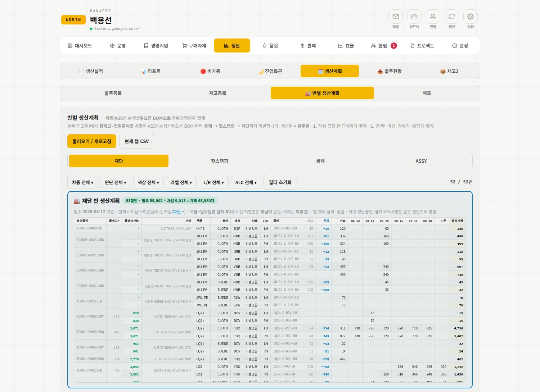The image size is (540, 392).
Task: Open the 발주등록 sub-tab
Action: tap(113, 93)
